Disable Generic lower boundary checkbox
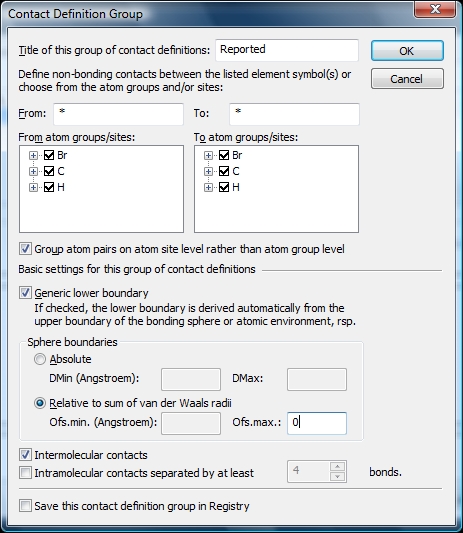Screen dimensions: 463x533 [25, 293]
